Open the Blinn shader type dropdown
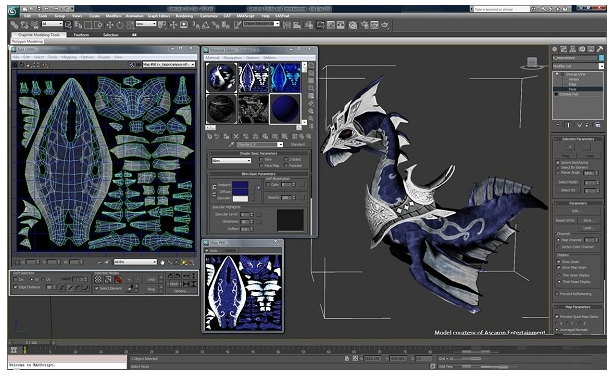The width and height of the screenshot is (615, 377). click(231, 161)
